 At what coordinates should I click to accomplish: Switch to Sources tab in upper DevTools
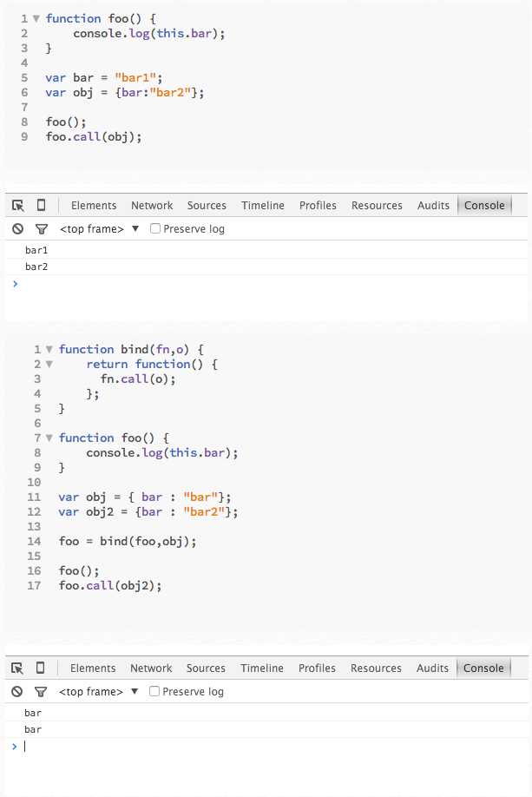tap(207, 206)
